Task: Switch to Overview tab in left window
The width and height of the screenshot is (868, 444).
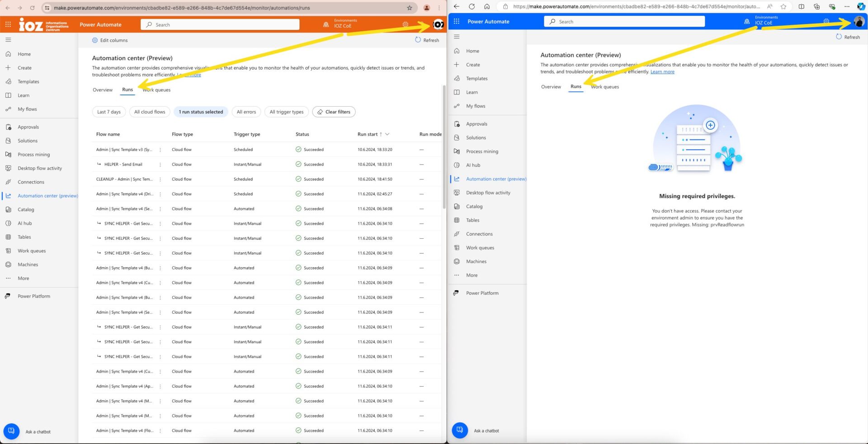Action: point(103,90)
